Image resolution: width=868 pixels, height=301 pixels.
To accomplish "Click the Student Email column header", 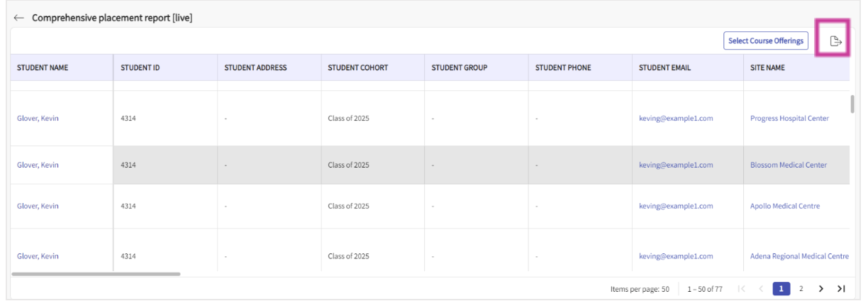I will [664, 68].
